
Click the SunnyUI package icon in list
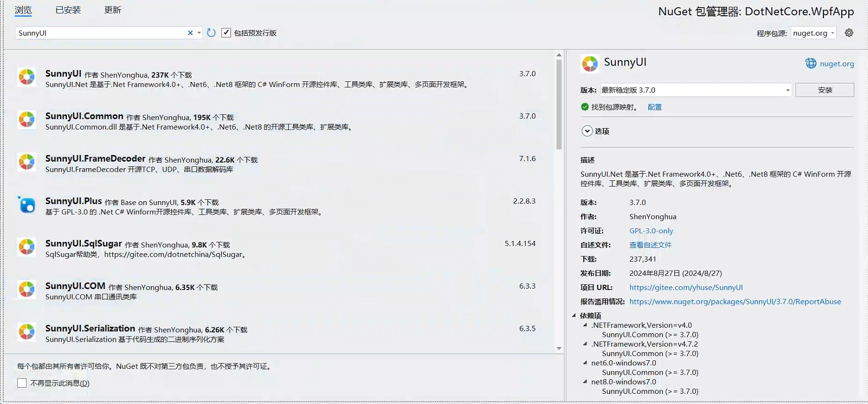(x=26, y=77)
